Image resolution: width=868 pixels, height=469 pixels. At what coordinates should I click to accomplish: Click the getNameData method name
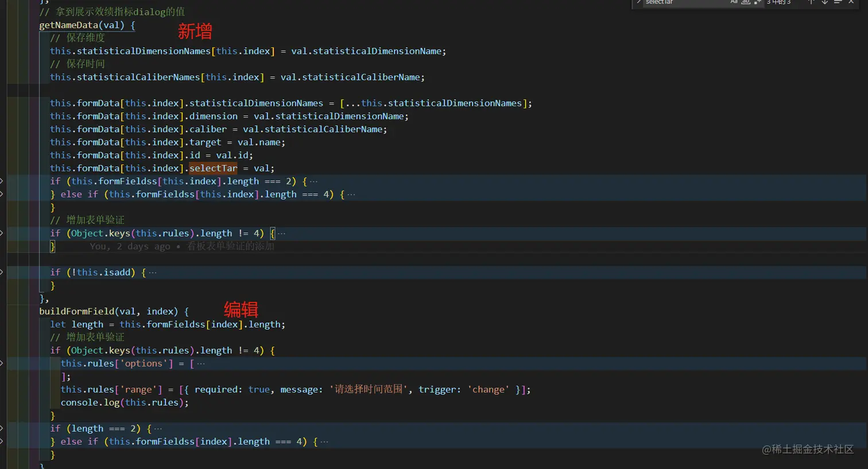pos(69,25)
